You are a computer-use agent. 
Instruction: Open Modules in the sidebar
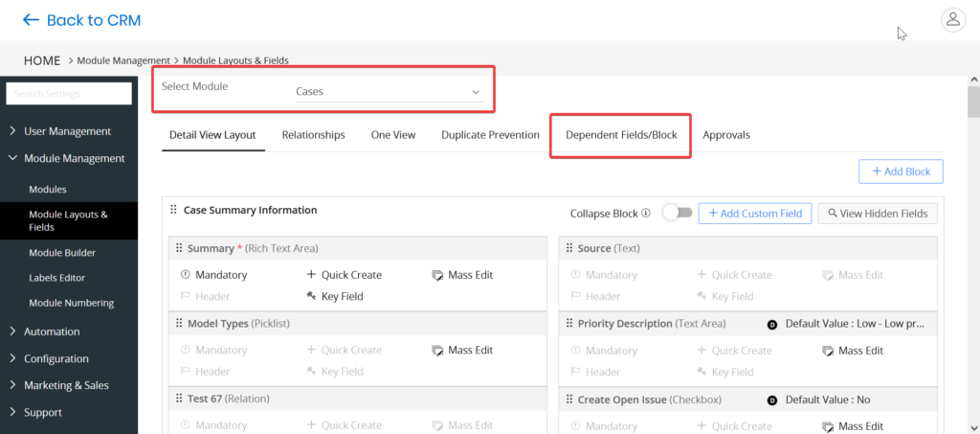[x=48, y=189]
